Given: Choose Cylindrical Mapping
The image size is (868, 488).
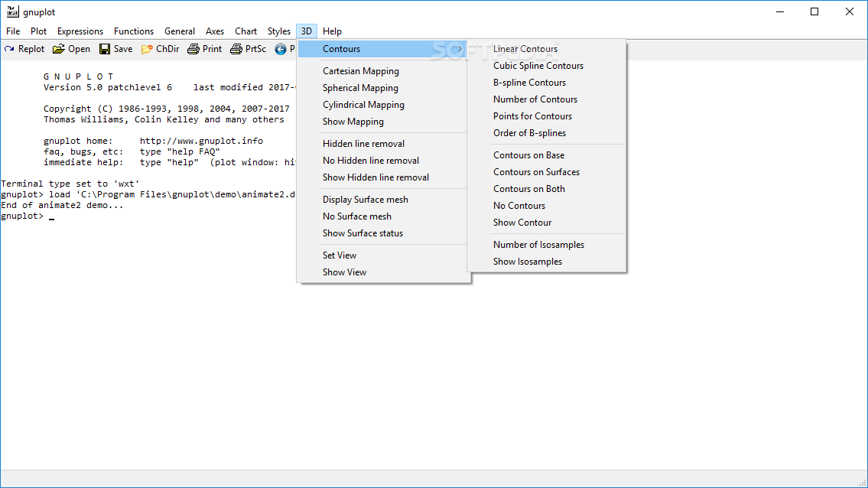Looking at the screenshot, I should point(383,105).
